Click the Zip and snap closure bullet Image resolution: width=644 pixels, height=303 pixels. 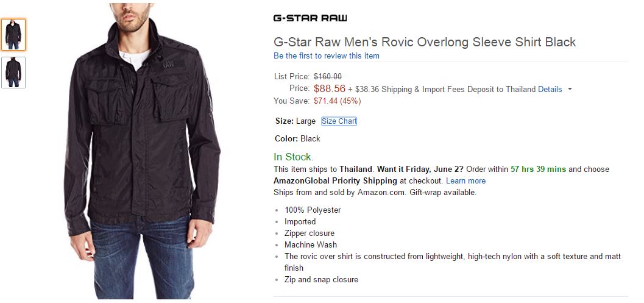[321, 280]
